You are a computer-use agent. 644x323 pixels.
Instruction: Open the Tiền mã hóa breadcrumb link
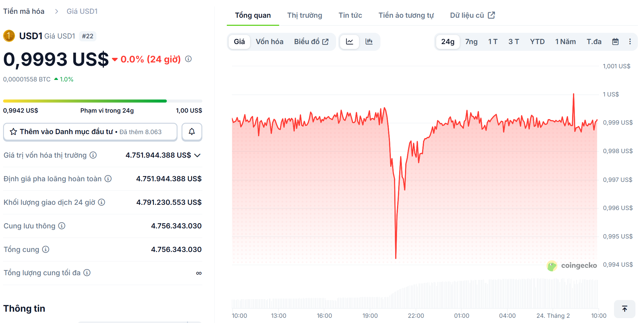coord(24,11)
